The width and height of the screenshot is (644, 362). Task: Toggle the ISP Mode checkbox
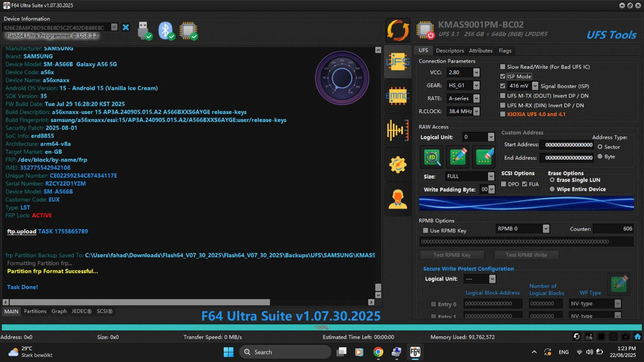(503, 76)
